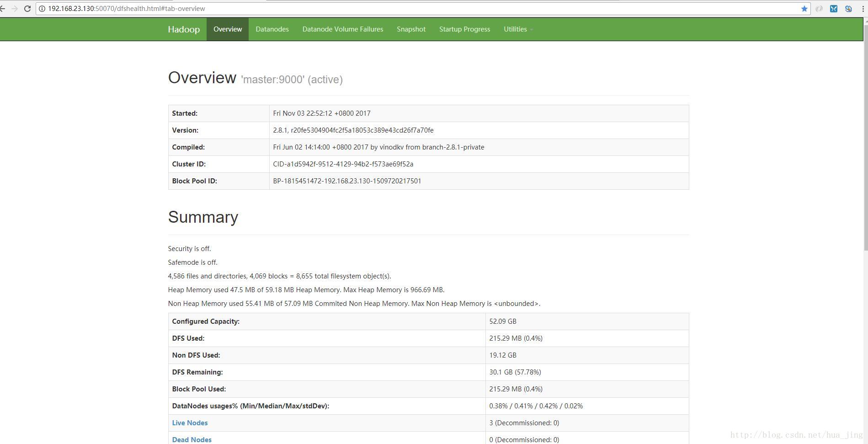Click the 'master:9000' (active) subtitle
The width and height of the screenshot is (868, 444).
[292, 80]
